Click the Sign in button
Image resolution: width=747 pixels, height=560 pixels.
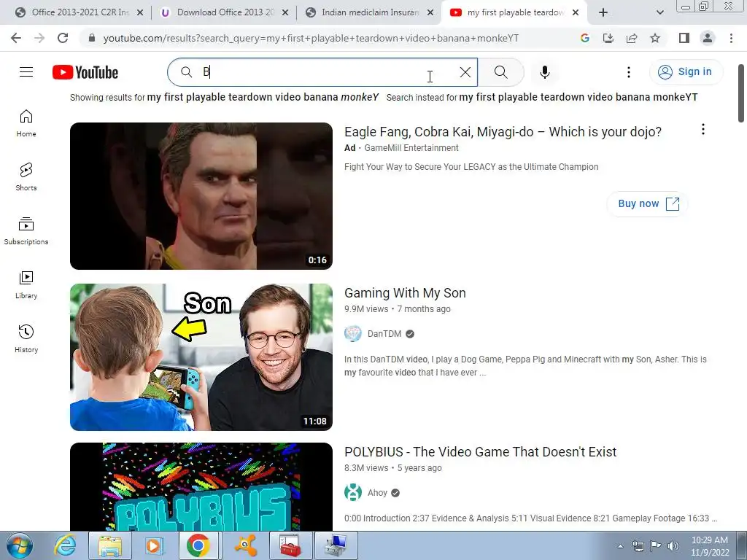pos(686,72)
